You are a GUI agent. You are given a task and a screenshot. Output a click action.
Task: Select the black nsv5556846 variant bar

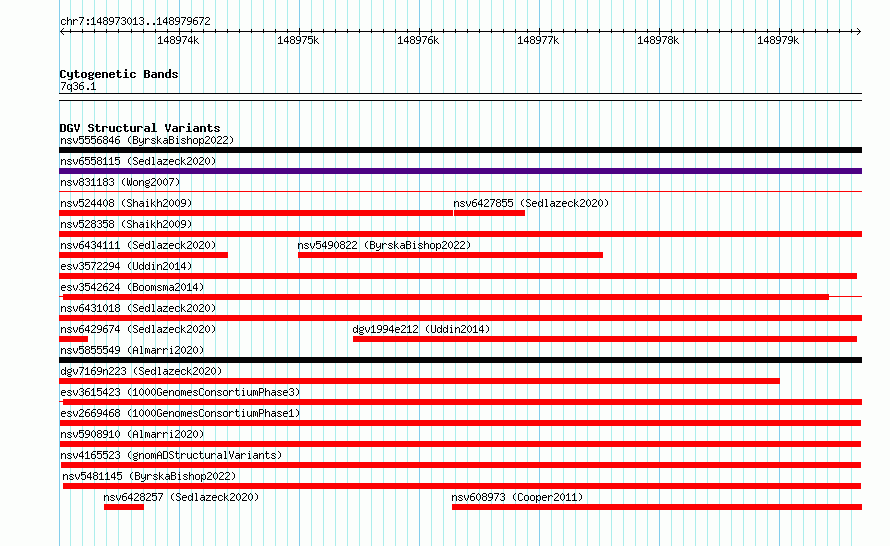pyautogui.click(x=460, y=150)
